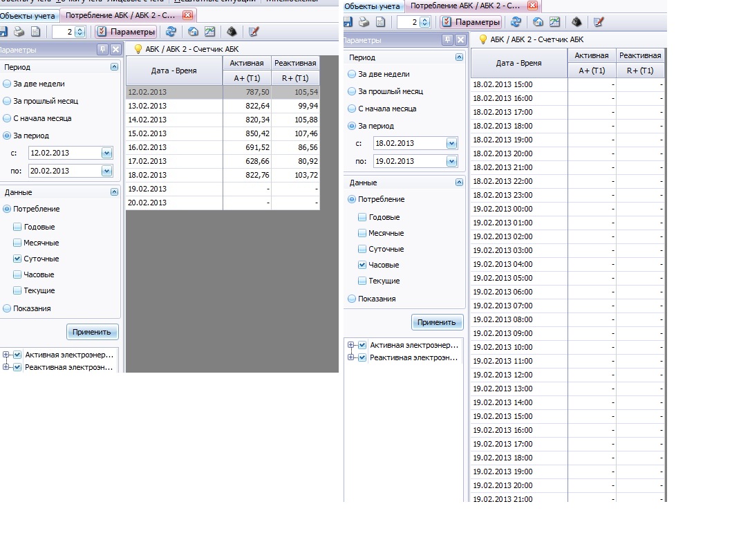Click the print icon in the left window toolbar
The height and width of the screenshot is (560, 750).
click(x=19, y=32)
